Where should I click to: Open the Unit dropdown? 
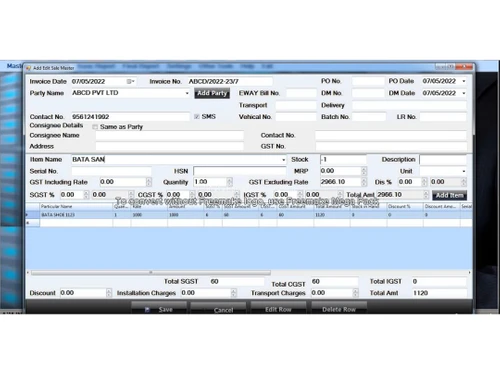[464, 171]
